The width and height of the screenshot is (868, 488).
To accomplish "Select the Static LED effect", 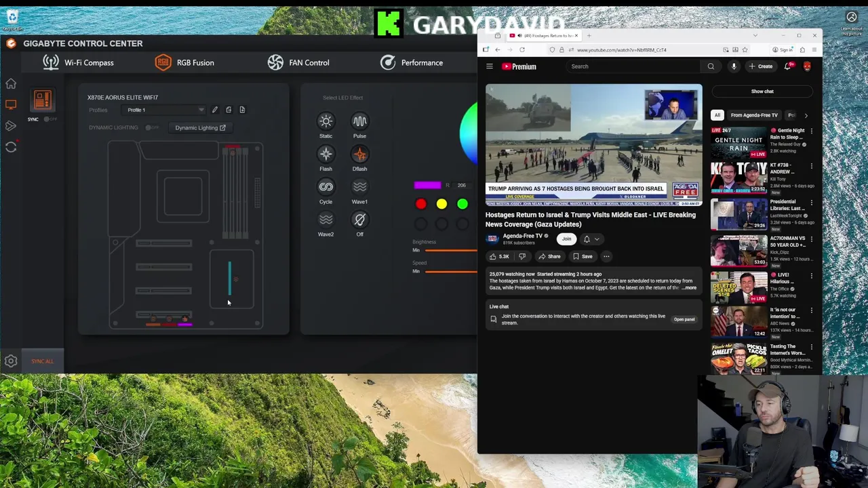I will pyautogui.click(x=325, y=125).
